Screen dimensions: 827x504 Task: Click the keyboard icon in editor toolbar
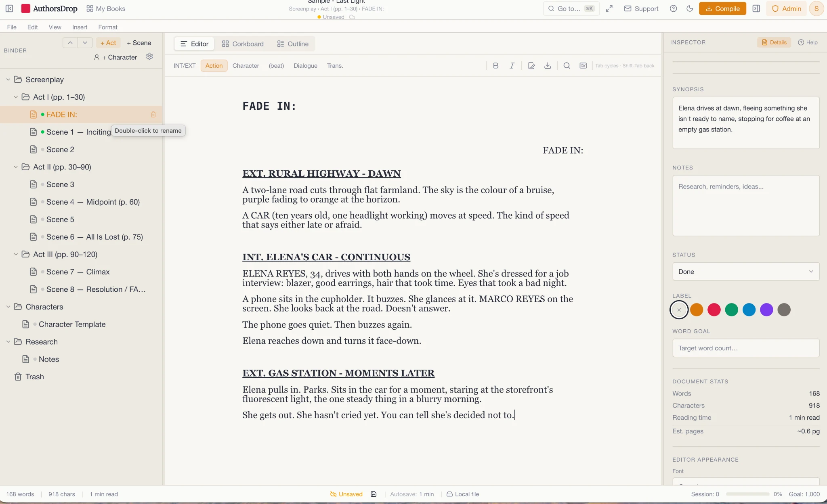click(x=583, y=66)
